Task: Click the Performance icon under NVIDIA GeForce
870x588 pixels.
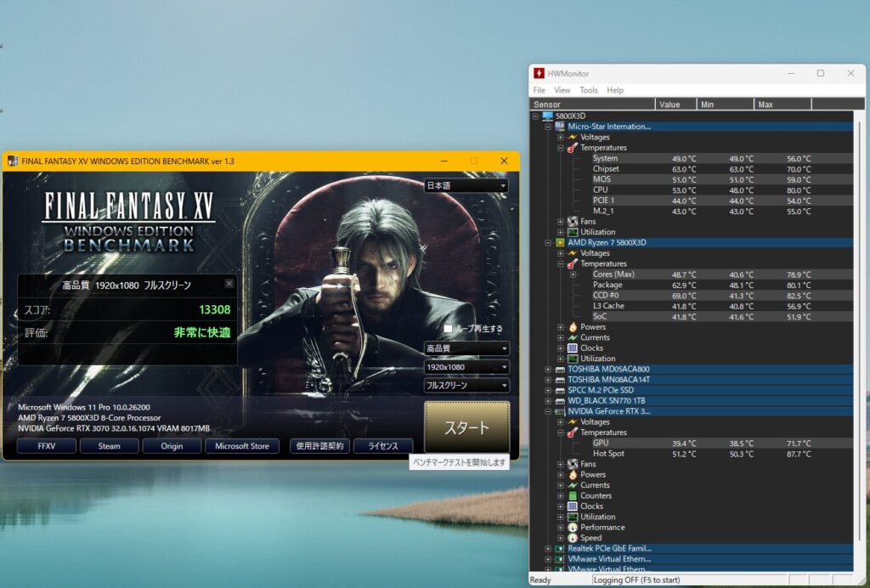Action: point(573,527)
